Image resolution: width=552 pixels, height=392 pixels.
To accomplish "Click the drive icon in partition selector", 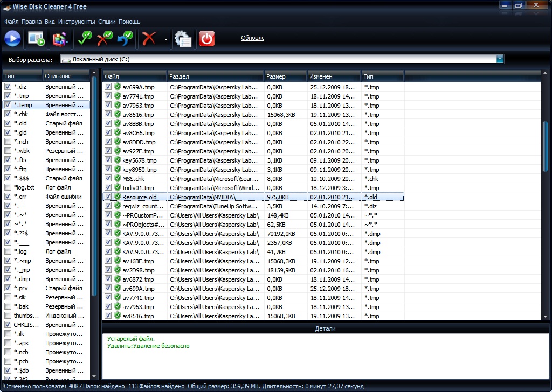I will pyautogui.click(x=66, y=60).
